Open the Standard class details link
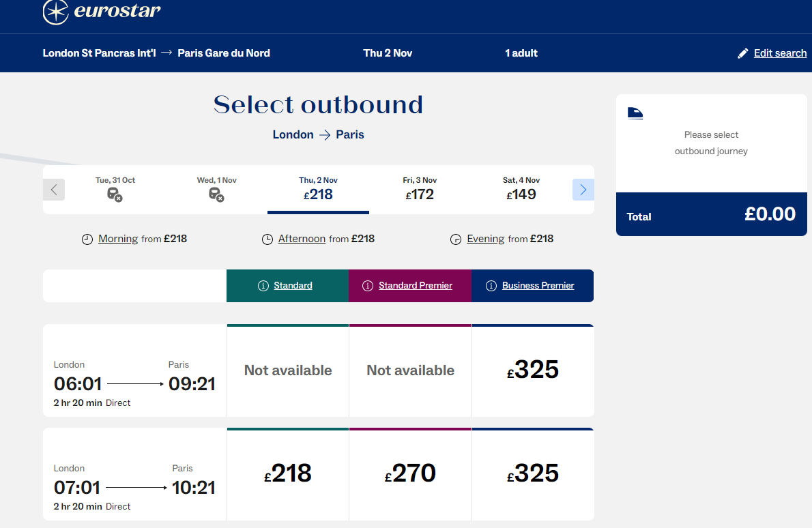The width and height of the screenshot is (812, 528). (293, 285)
